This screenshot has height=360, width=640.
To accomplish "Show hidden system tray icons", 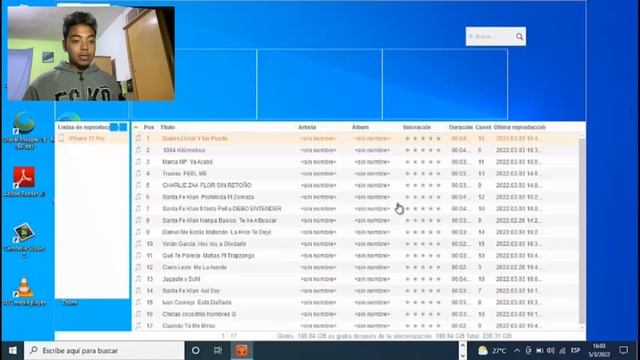I will pyautogui.click(x=517, y=351).
